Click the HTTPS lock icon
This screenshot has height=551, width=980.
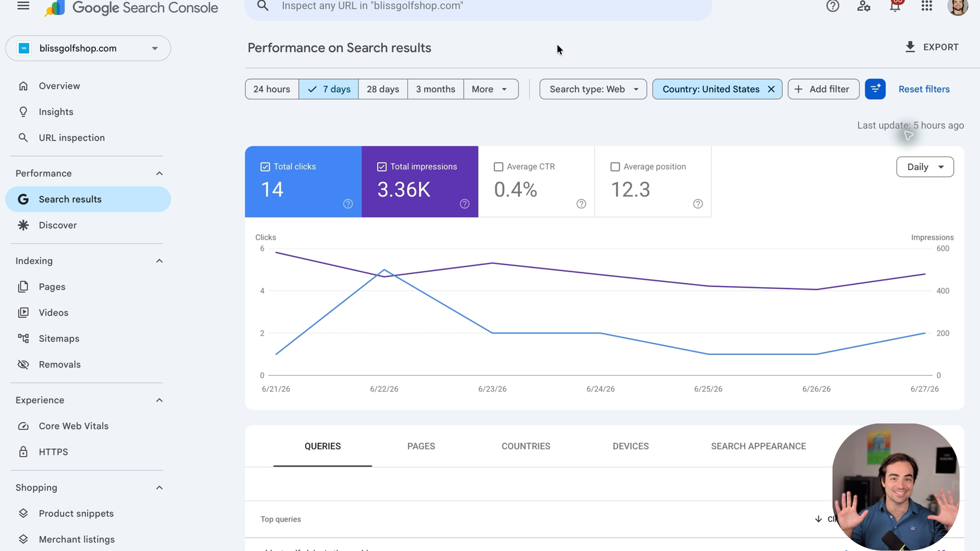click(x=23, y=452)
